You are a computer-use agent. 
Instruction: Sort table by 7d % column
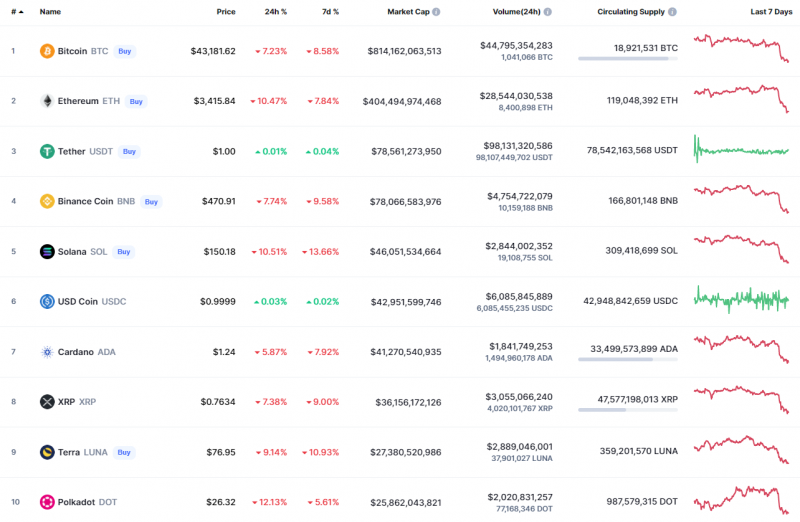coord(331,12)
